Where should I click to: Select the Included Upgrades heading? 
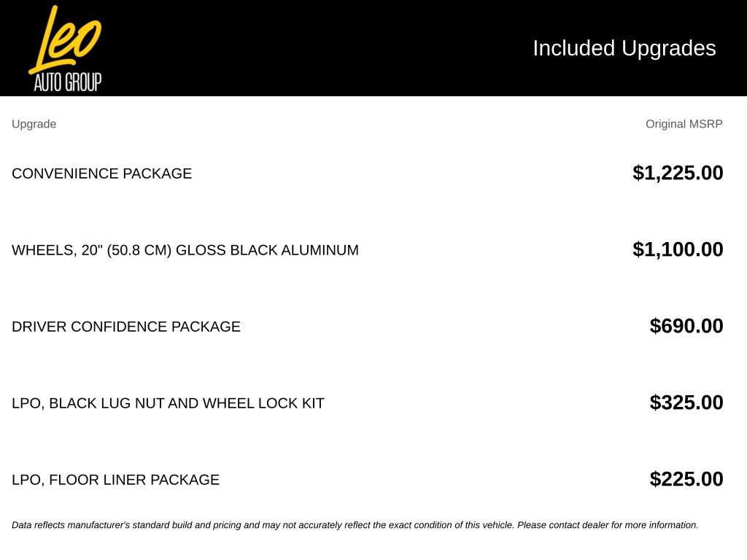[x=624, y=49]
